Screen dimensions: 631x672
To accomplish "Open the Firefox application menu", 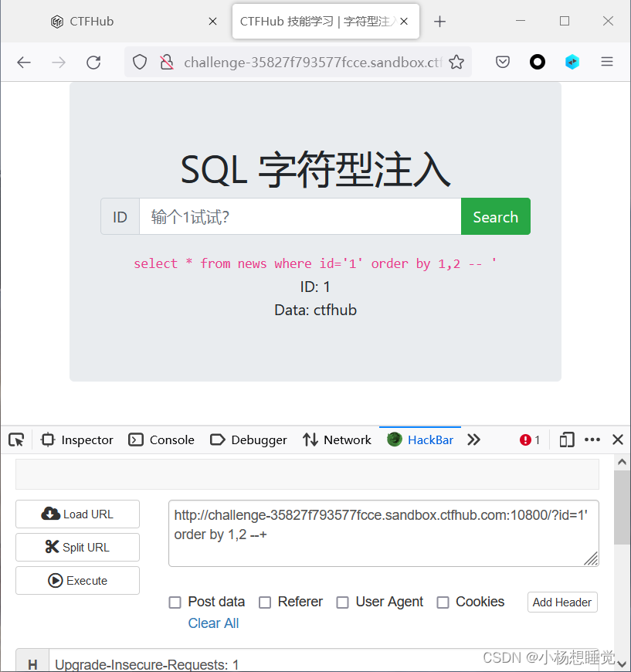I will 607,62.
